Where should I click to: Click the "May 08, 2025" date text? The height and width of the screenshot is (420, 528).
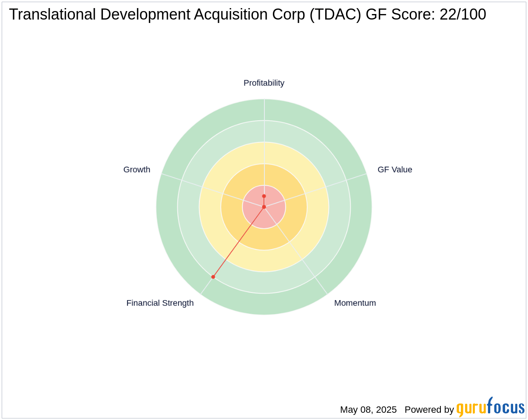(x=368, y=410)
